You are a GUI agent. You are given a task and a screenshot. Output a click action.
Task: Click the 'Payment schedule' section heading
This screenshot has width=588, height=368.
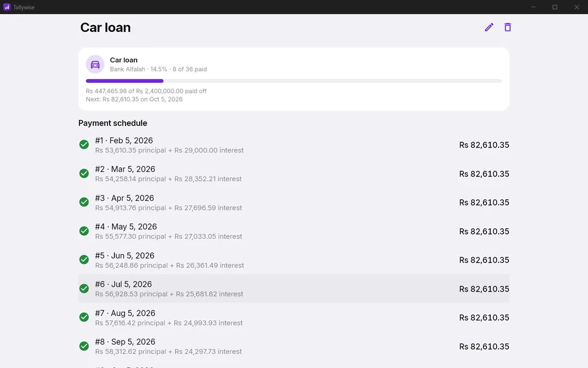tap(113, 123)
